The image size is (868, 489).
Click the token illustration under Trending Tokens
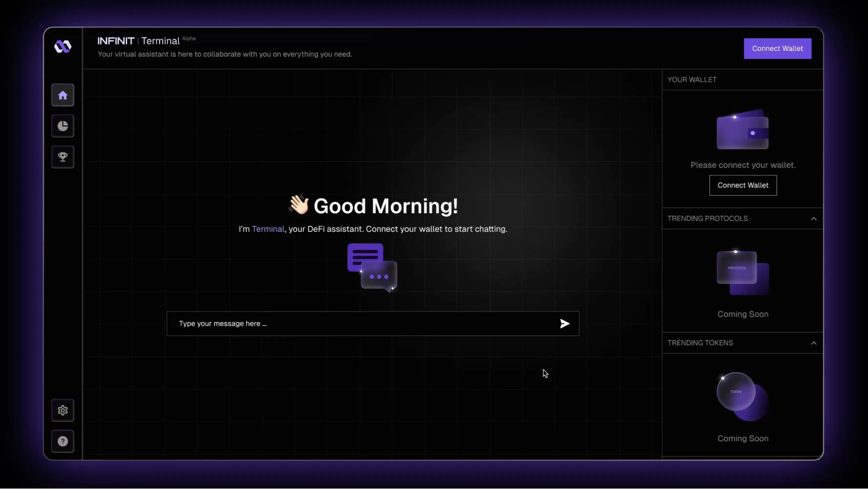point(743,396)
